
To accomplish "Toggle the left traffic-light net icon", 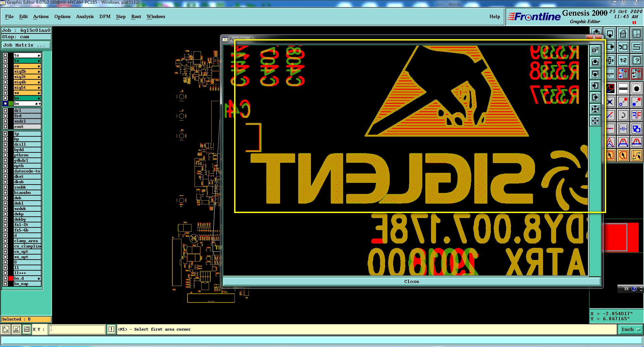I will click(623, 73).
